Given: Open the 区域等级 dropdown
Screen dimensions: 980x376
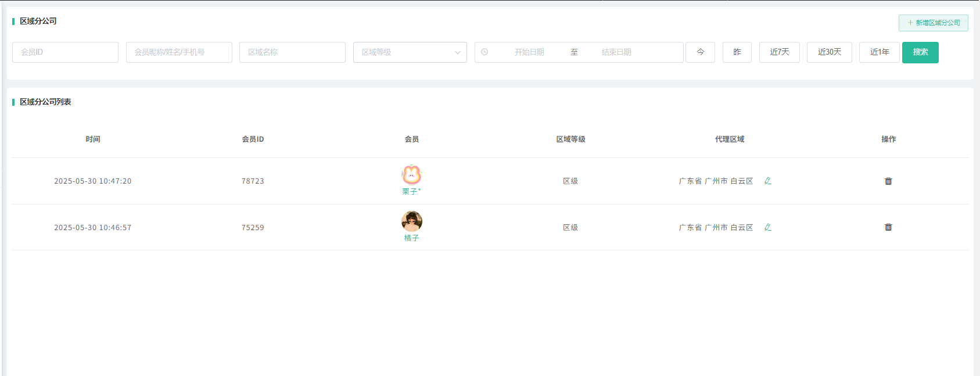Looking at the screenshot, I should point(404,52).
